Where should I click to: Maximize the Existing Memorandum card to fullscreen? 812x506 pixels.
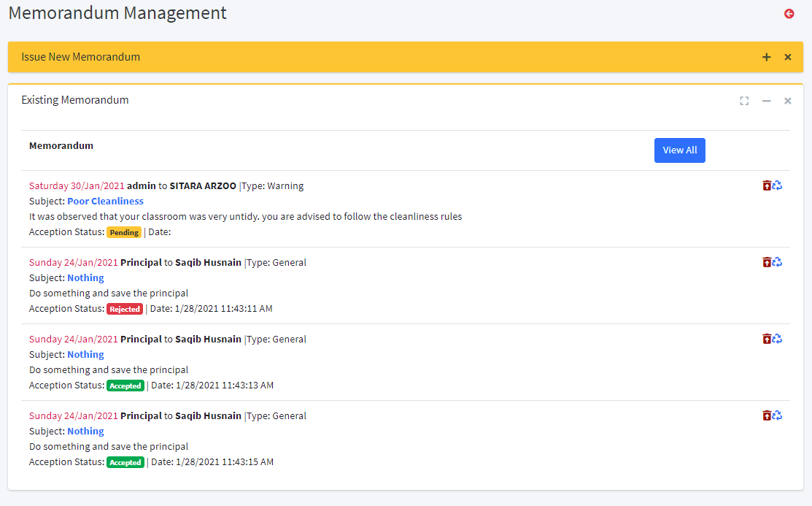744,101
